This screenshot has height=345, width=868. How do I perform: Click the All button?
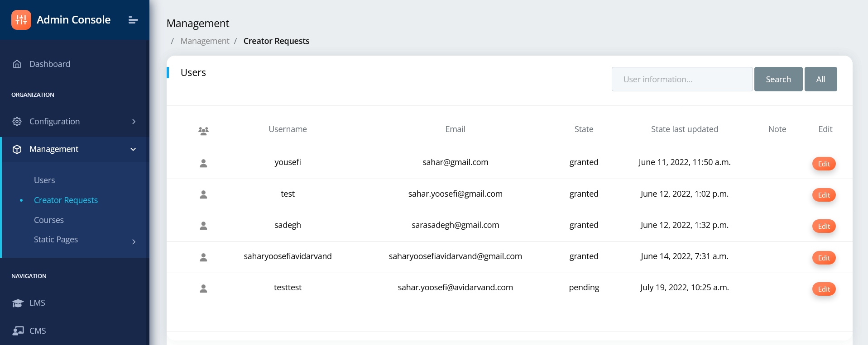[820, 79]
